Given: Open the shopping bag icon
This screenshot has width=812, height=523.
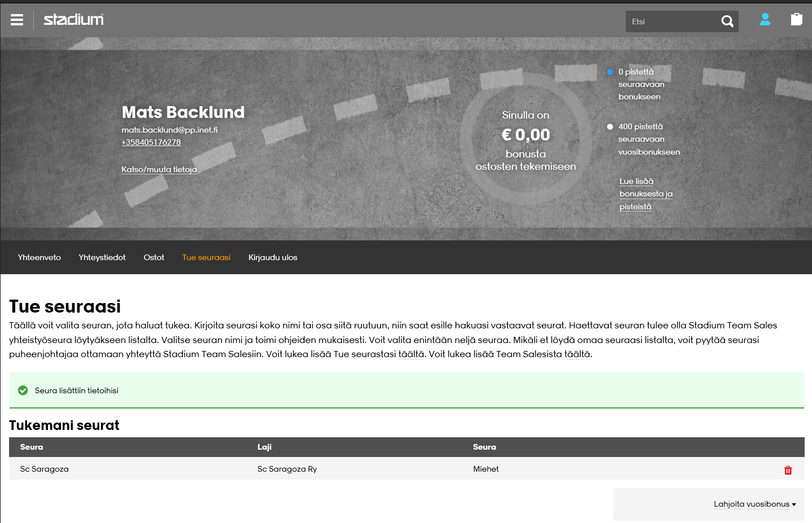Looking at the screenshot, I should [796, 20].
